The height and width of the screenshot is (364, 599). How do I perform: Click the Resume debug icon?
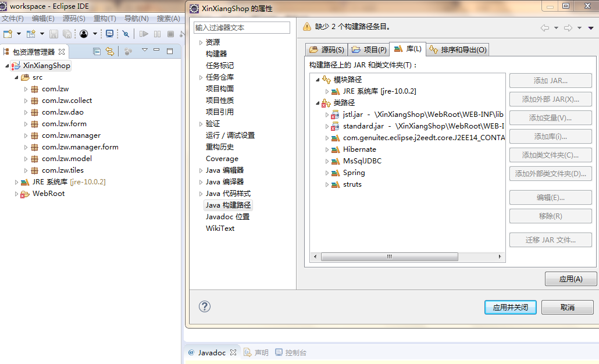(144, 34)
